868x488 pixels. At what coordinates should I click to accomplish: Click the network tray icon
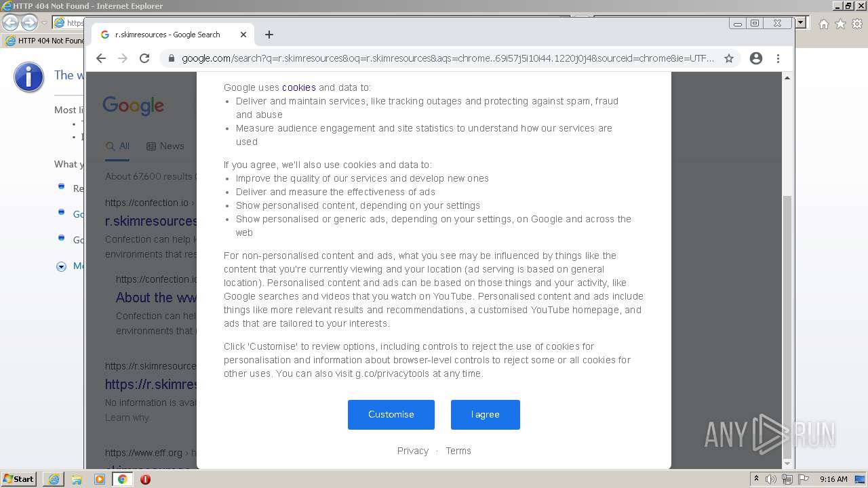[x=787, y=479]
